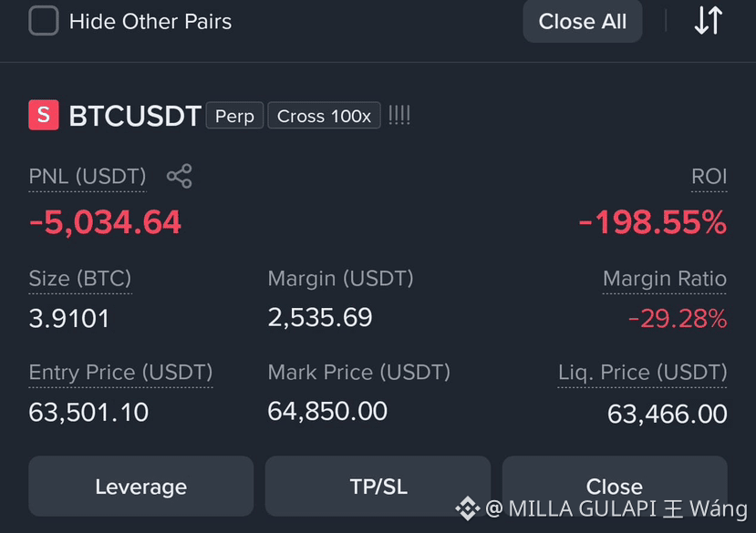Click the Hide Other Pairs text label

[150, 22]
